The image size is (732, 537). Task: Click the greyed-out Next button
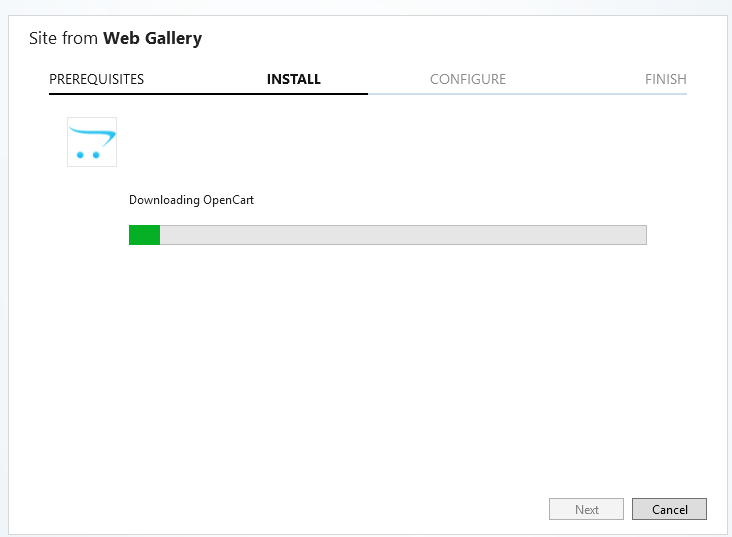587,509
